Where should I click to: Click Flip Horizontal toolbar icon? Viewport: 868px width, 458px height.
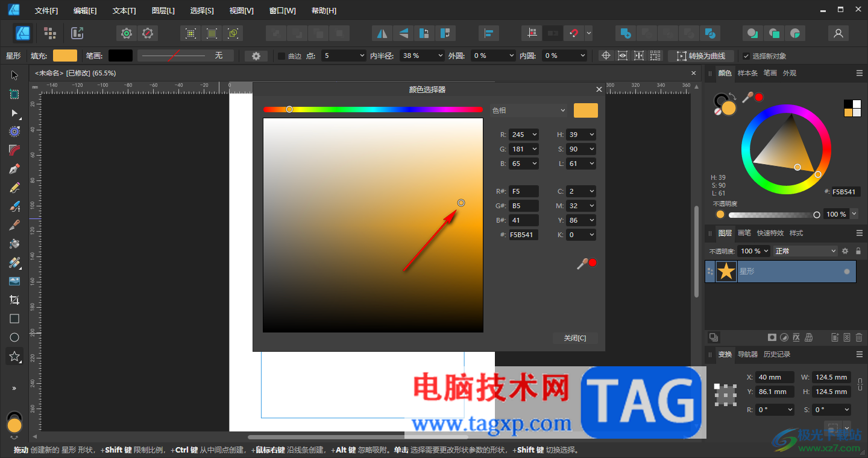381,33
